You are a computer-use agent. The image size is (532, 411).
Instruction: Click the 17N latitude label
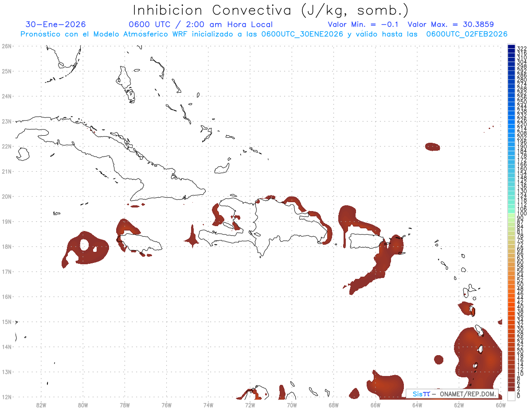(x=7, y=271)
